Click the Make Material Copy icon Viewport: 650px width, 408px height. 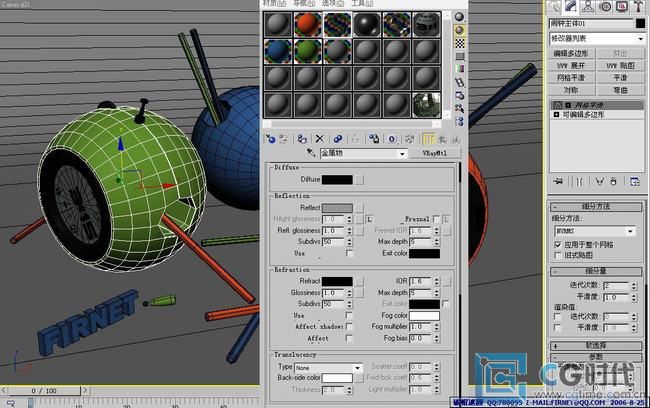point(338,139)
